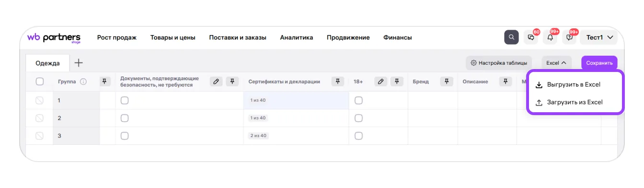This screenshot has height=188, width=644.
Task: Click the Бренд cell in row 1
Action: pos(433,100)
